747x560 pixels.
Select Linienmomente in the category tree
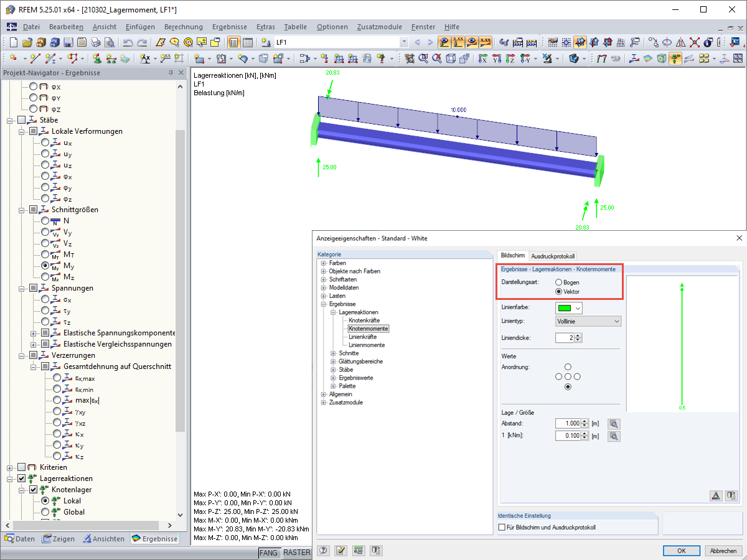point(367,345)
